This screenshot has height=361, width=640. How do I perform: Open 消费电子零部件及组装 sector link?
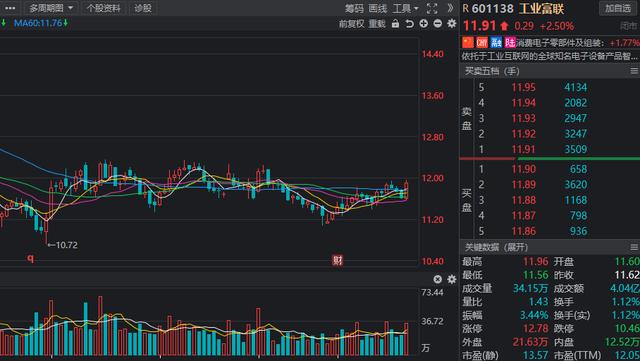click(x=560, y=43)
